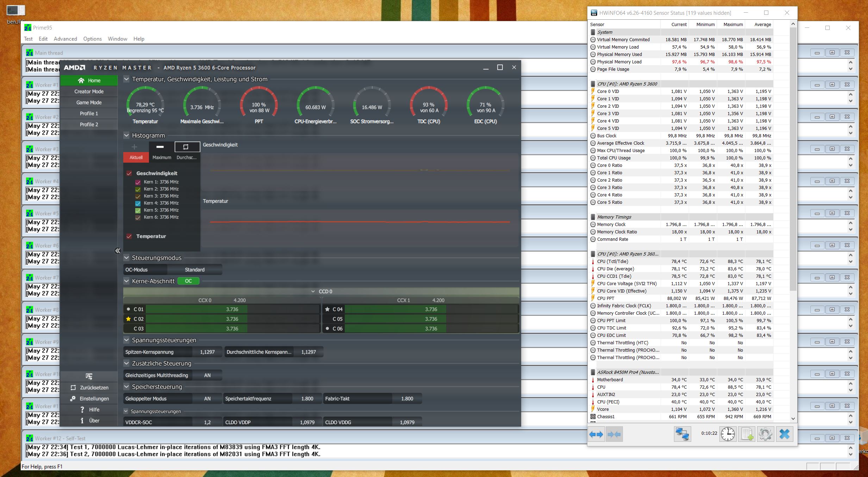Screen dimensions: 868x477
Task: Click HWiNFO network remote monitoring icon
Action: (x=682, y=434)
